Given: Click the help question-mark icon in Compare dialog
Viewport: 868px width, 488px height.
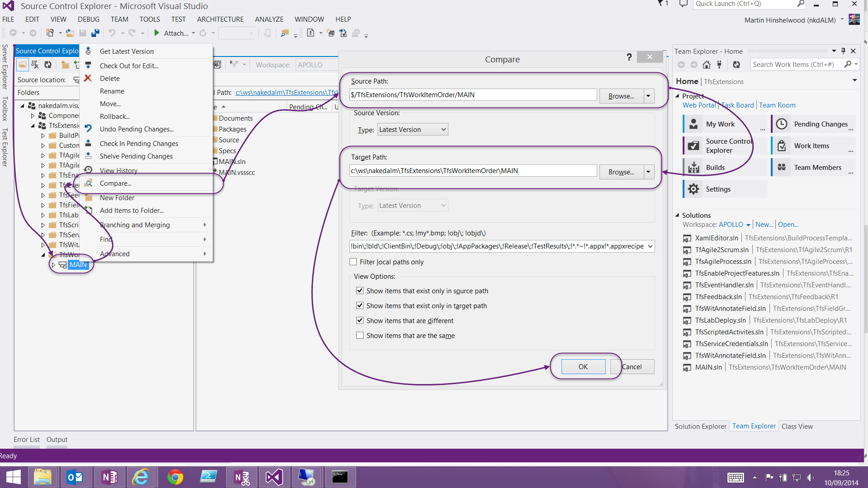Looking at the screenshot, I should (629, 57).
